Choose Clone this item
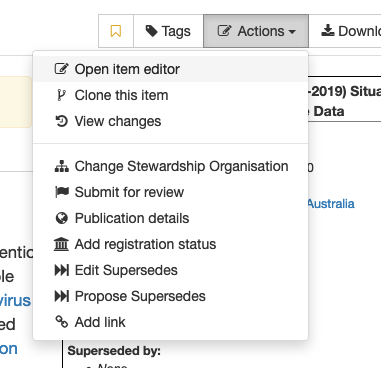381x368 pixels. 171,95
